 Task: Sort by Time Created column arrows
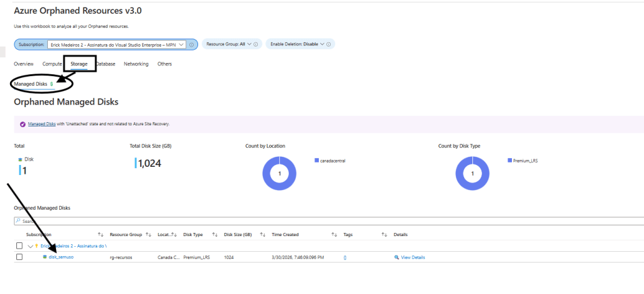coord(335,234)
